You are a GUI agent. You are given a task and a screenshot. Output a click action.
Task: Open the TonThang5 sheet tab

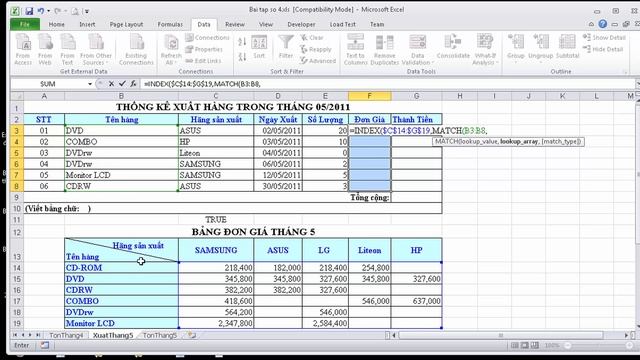[x=160, y=335]
